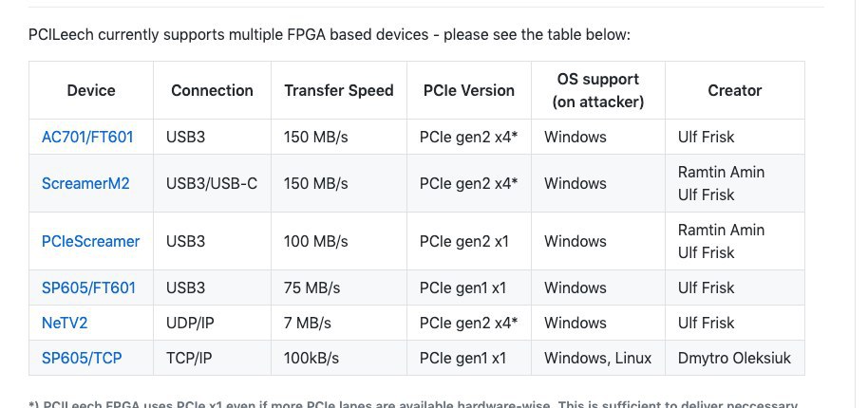This screenshot has height=408, width=868.
Task: Visit the NeTV2 device link
Action: (65, 323)
